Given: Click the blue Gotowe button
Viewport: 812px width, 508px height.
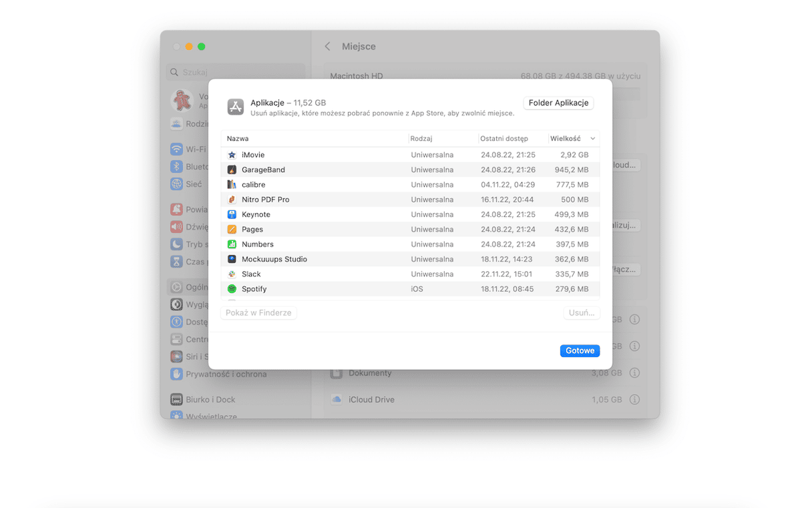Looking at the screenshot, I should [x=580, y=350].
